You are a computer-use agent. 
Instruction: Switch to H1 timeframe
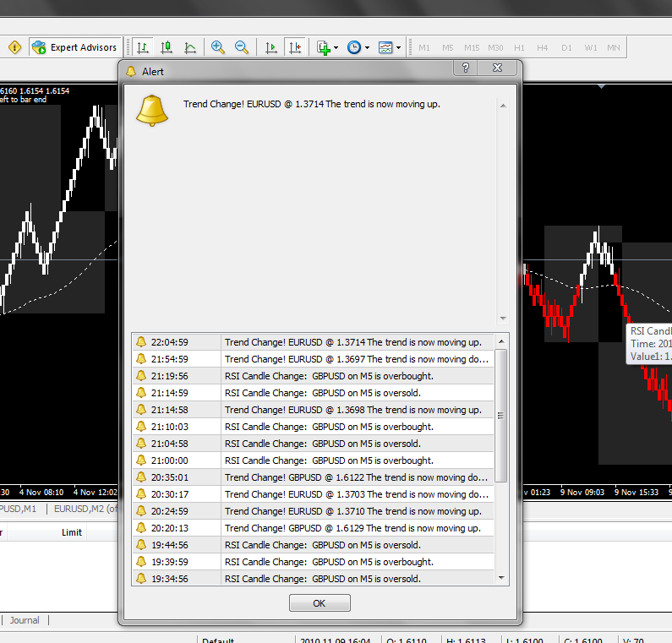pos(520,47)
